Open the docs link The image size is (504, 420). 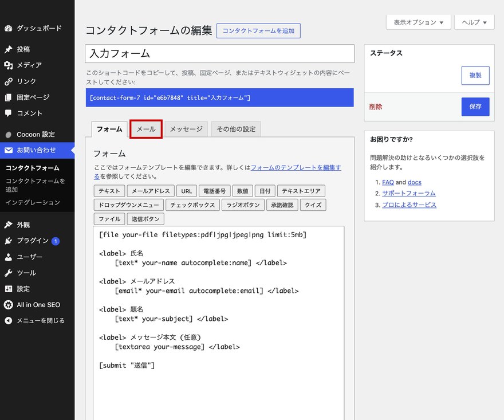tap(414, 182)
